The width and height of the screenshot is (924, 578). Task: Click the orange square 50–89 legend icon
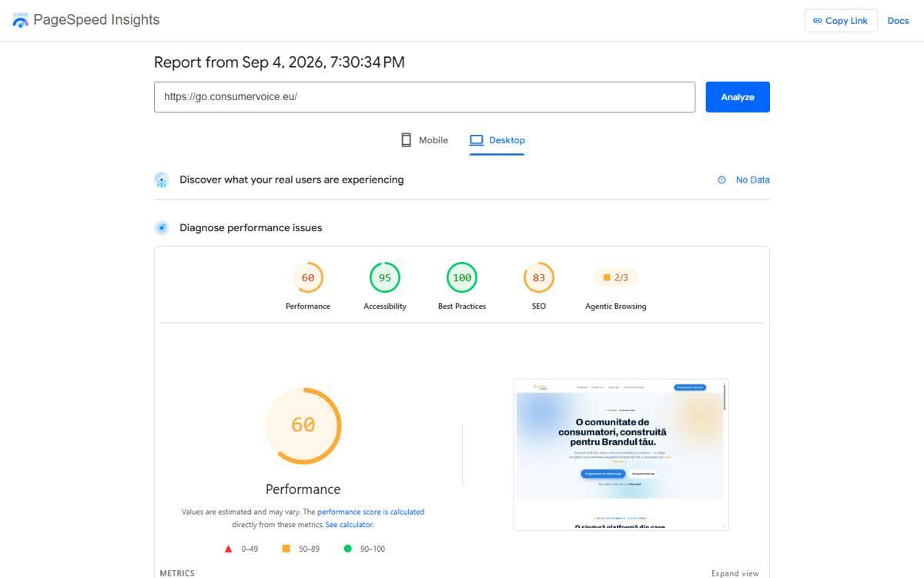(286, 549)
